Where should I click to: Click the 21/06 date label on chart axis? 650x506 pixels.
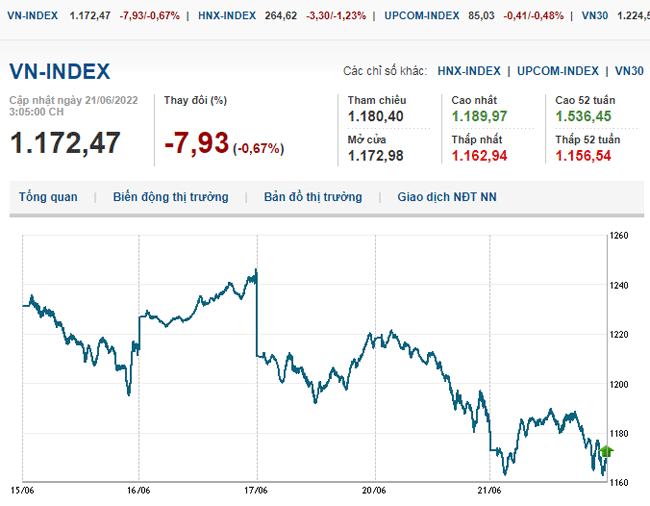[490, 491]
